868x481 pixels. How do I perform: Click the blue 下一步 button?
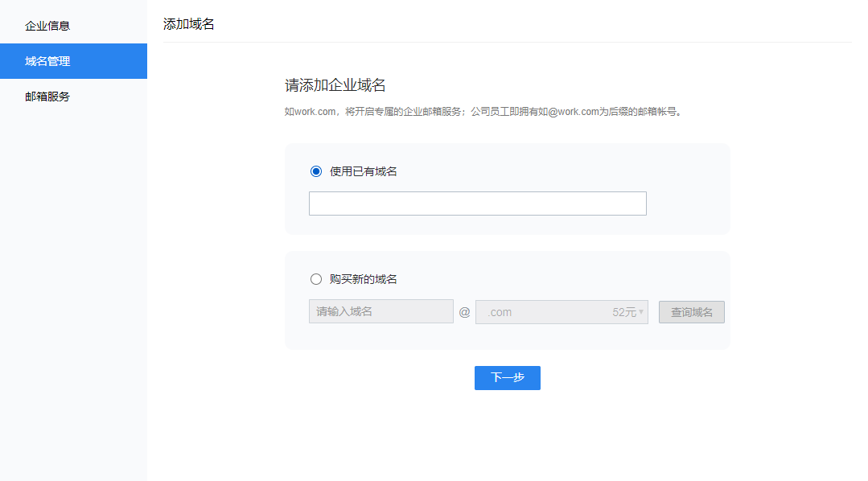click(x=507, y=378)
